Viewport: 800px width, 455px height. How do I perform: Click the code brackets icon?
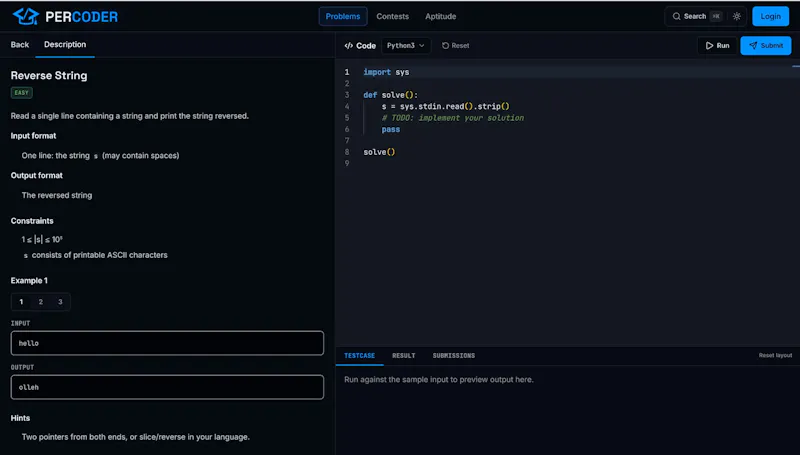click(348, 45)
